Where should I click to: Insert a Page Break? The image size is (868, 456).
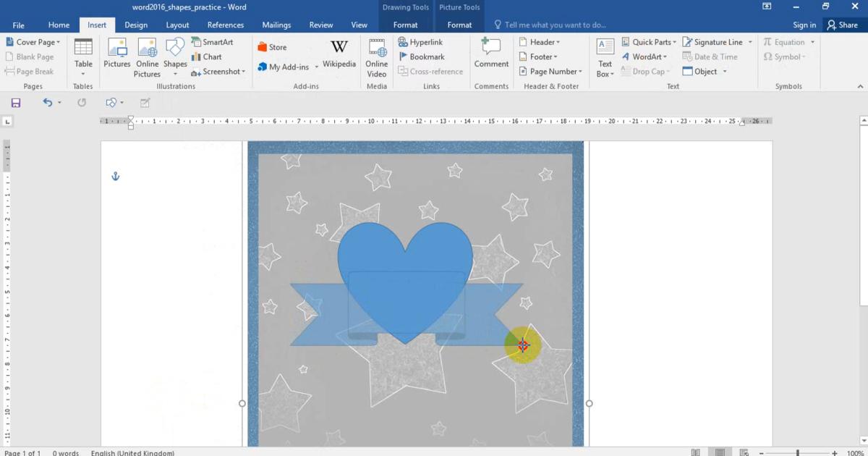pos(30,71)
